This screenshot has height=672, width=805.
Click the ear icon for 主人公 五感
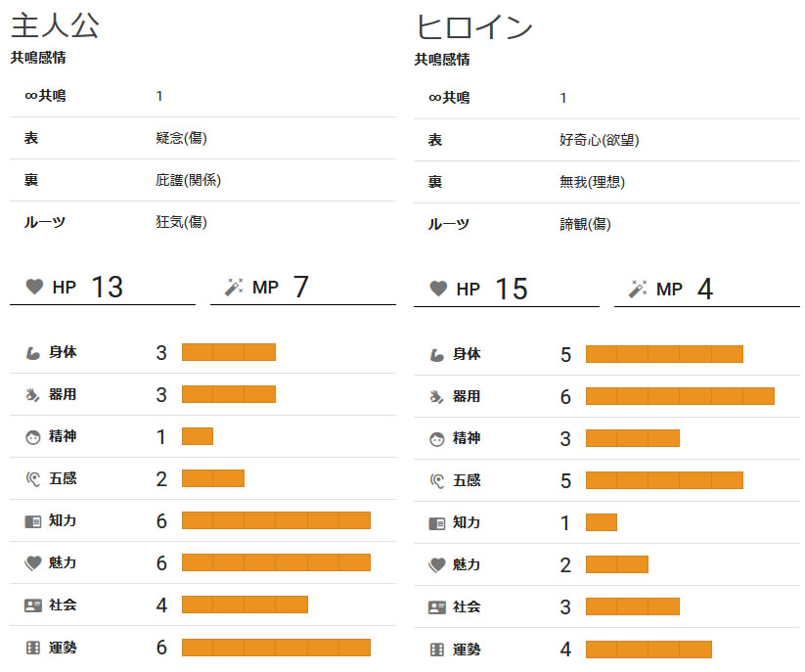[33, 478]
